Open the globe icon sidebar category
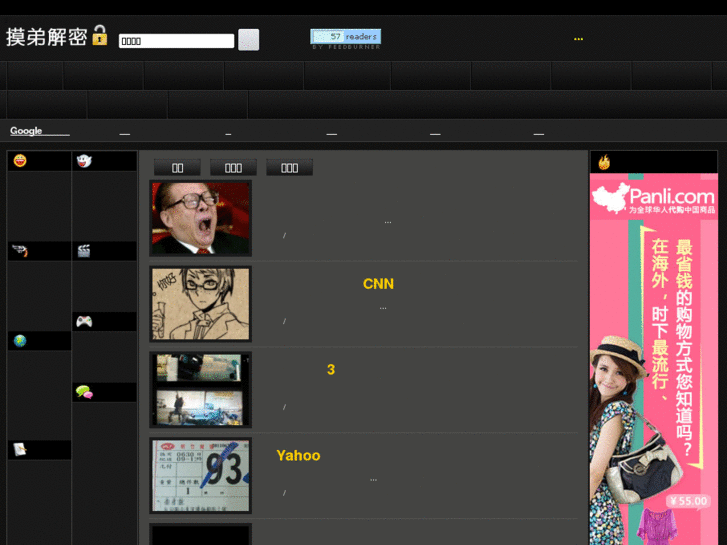Image resolution: width=727 pixels, height=545 pixels. [x=20, y=341]
